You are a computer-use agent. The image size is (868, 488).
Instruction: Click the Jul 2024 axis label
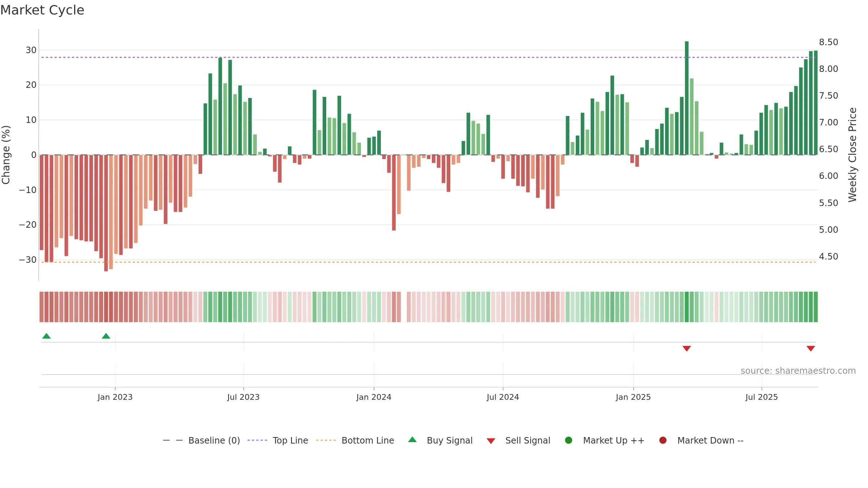(x=503, y=397)
